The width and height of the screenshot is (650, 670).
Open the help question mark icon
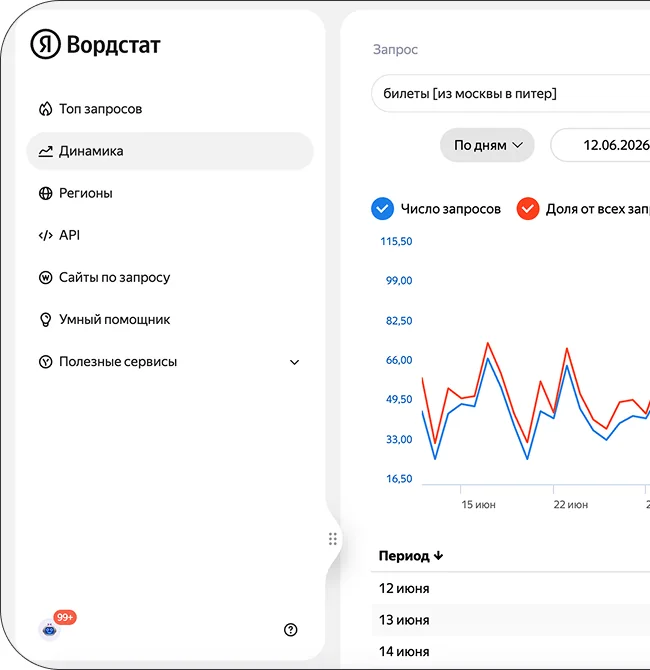pos(291,629)
